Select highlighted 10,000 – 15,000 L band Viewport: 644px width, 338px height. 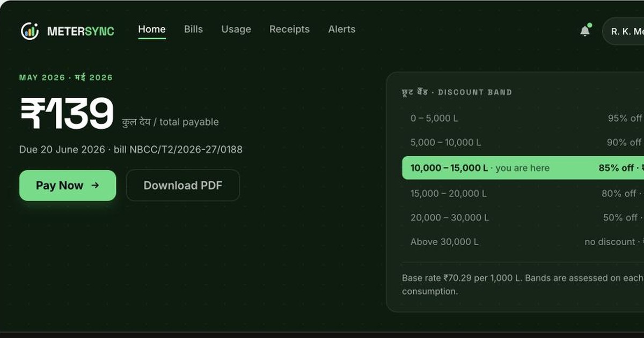point(523,168)
